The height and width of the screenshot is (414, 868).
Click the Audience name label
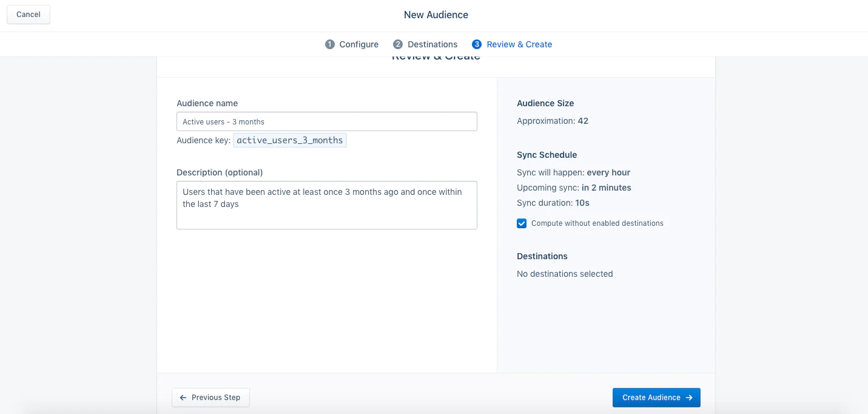207,103
